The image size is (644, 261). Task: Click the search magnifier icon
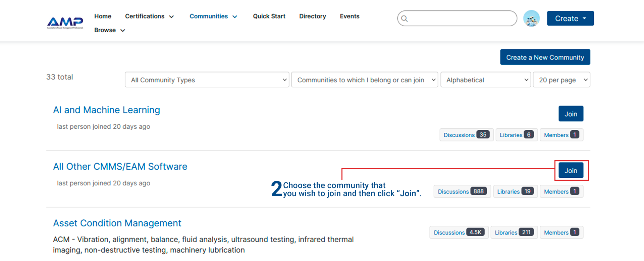405,18
